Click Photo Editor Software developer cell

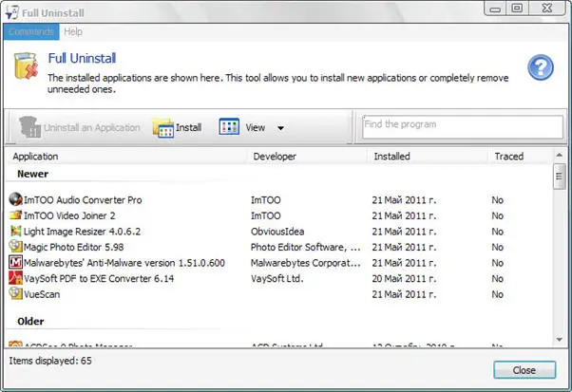click(x=305, y=247)
